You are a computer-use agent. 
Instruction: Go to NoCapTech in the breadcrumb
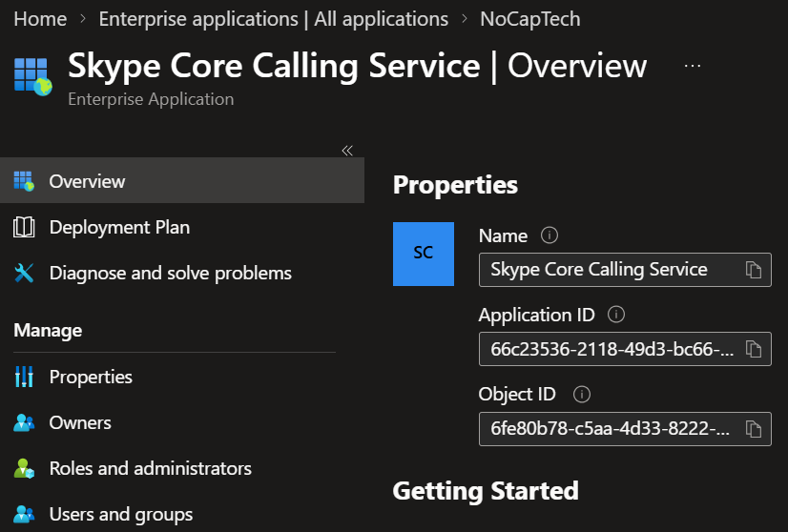click(x=529, y=19)
